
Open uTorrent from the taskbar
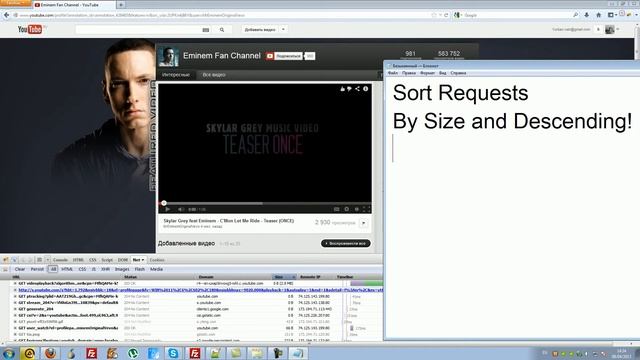coord(133,353)
